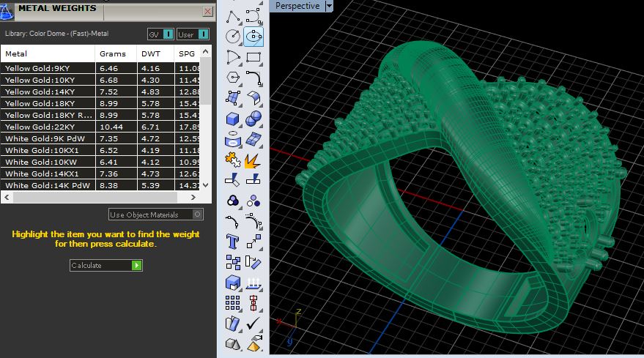Click the cube-with-notch solid tool icon
The height and width of the screenshot is (358, 644).
click(x=233, y=283)
